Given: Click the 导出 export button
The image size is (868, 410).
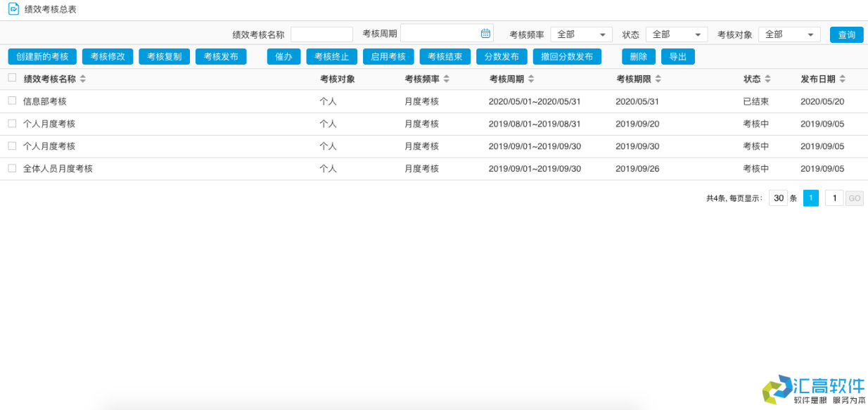Looking at the screenshot, I should click(x=677, y=56).
